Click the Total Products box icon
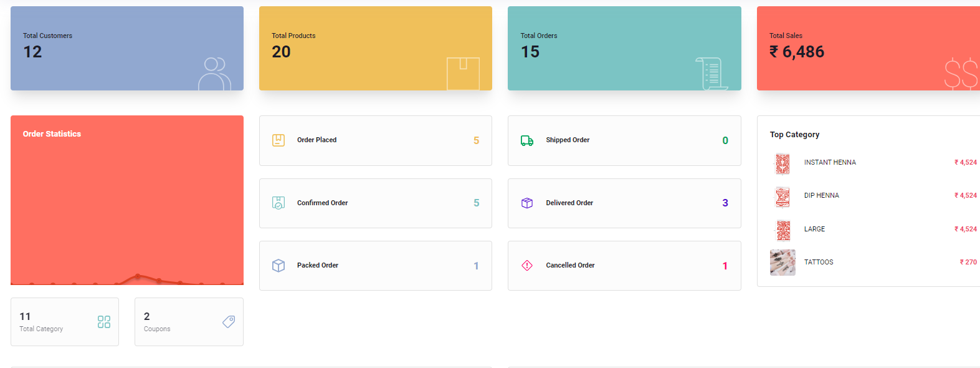980x368 pixels. pos(463,74)
